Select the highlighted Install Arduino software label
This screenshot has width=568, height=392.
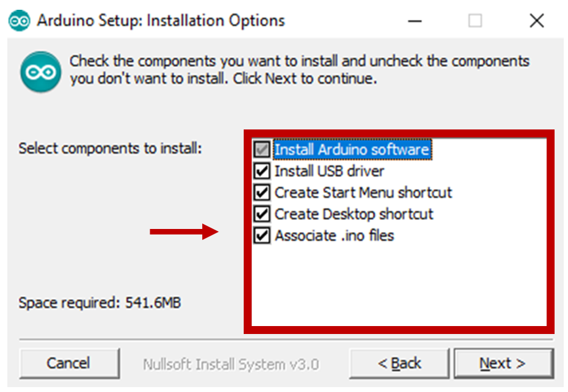(x=351, y=150)
